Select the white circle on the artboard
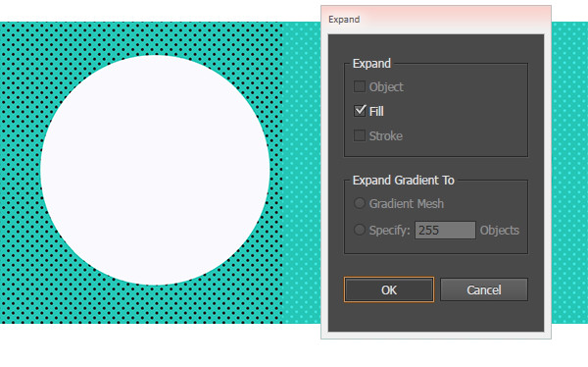This screenshot has width=588, height=367. [155, 170]
